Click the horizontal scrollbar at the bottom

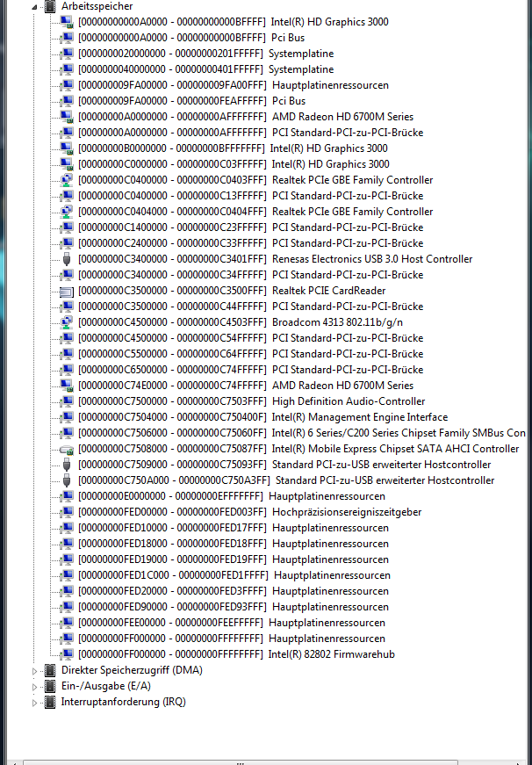tap(240, 762)
